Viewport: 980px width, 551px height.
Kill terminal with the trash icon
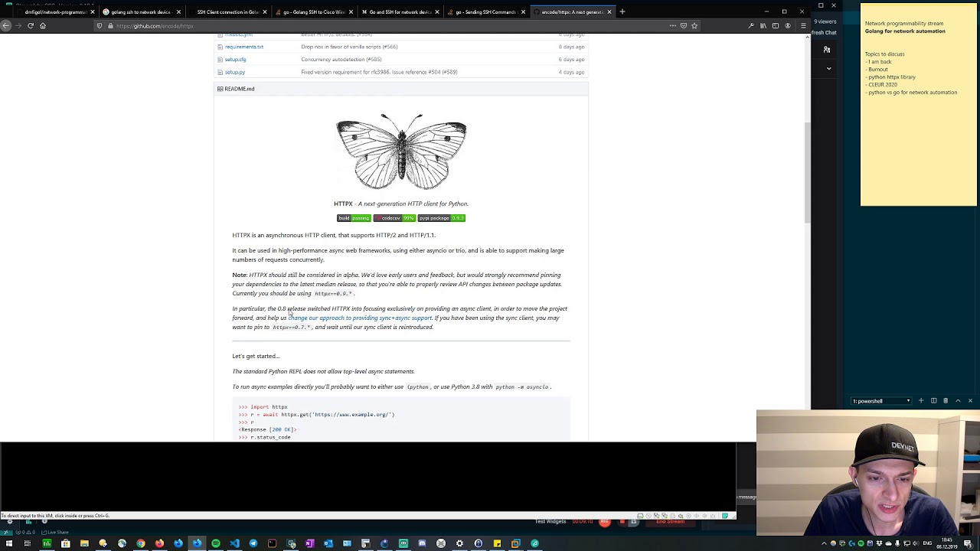[x=946, y=401]
